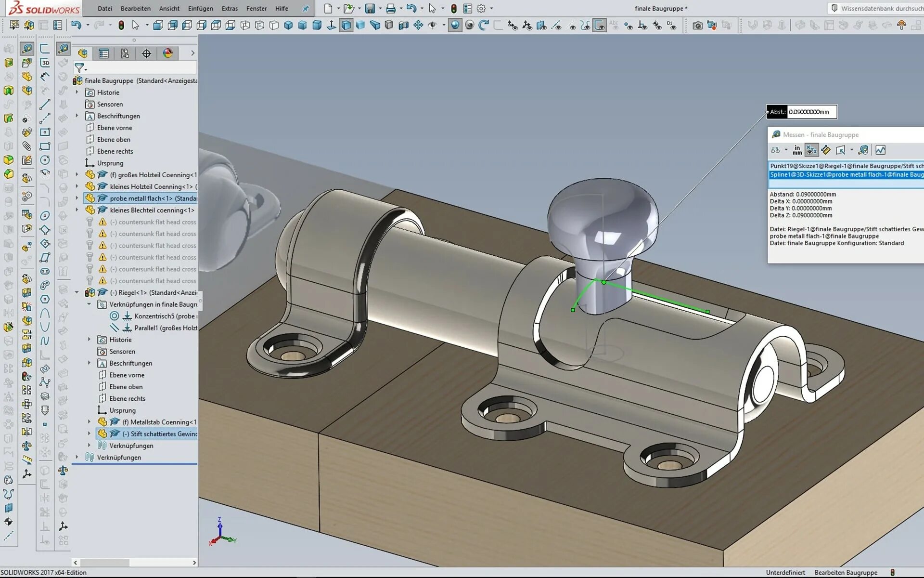Click the in/mm units icon in Messen dialog

coord(797,150)
